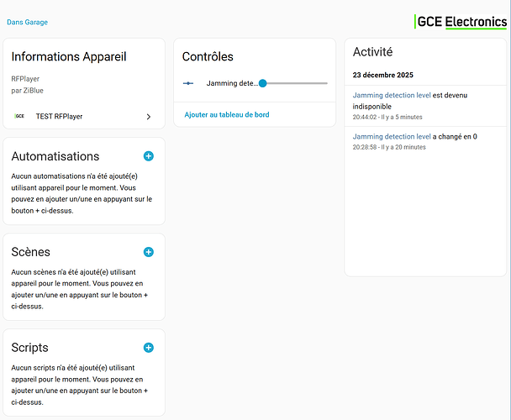The height and width of the screenshot is (420, 511).
Task: Open Jamming detection level link marked indisponible
Action: point(392,95)
